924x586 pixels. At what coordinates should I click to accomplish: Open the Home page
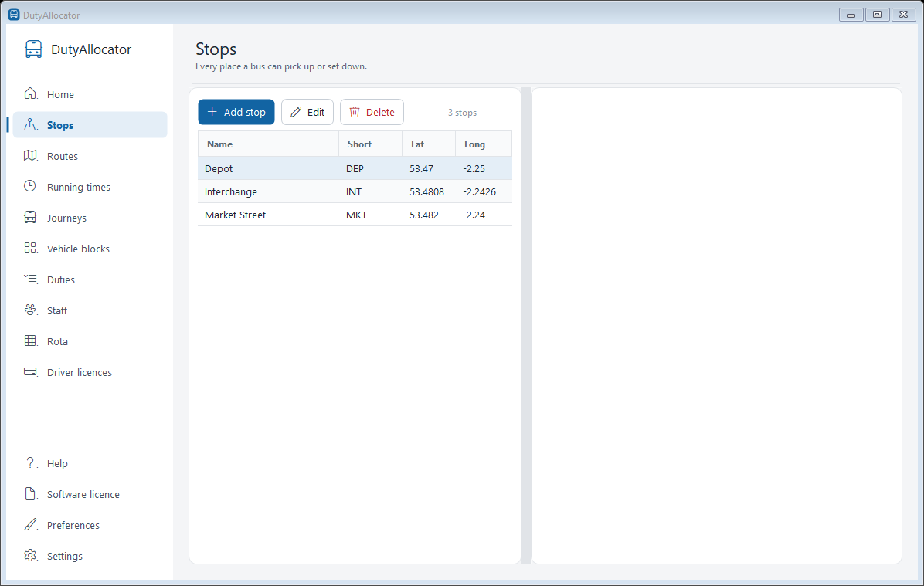(90, 94)
